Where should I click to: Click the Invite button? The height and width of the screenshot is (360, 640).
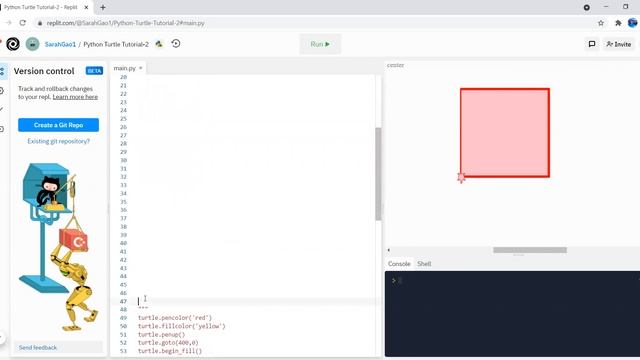click(x=619, y=44)
